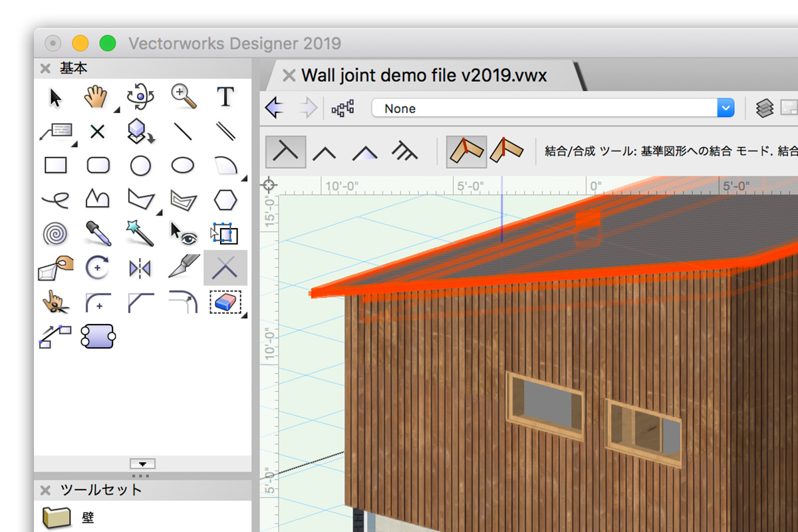Pick the Offset tool

[183, 303]
